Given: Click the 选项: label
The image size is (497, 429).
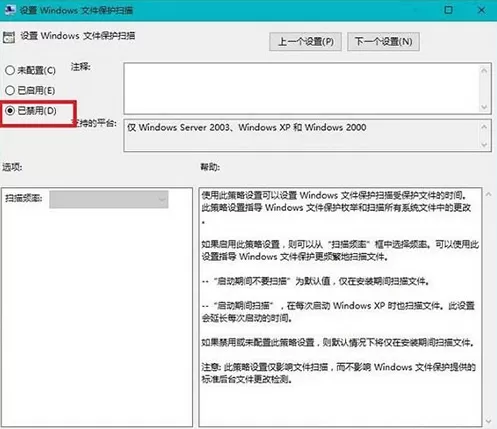Looking at the screenshot, I should point(12,167).
